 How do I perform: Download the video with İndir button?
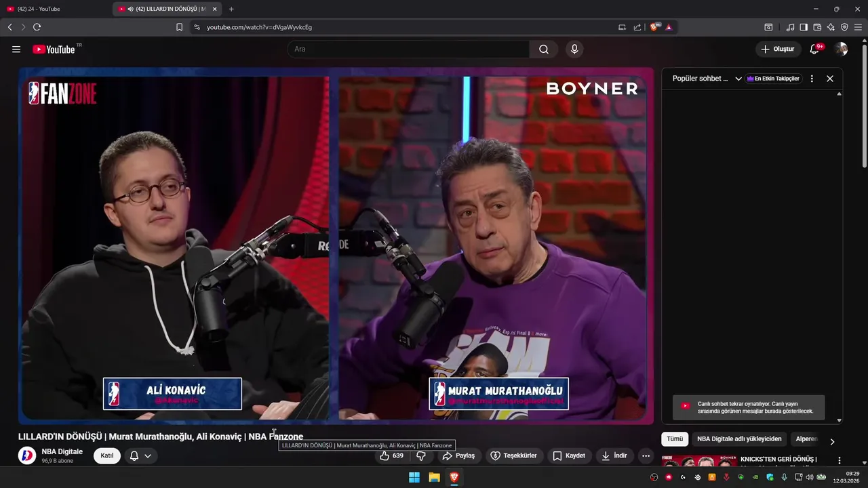click(x=614, y=455)
